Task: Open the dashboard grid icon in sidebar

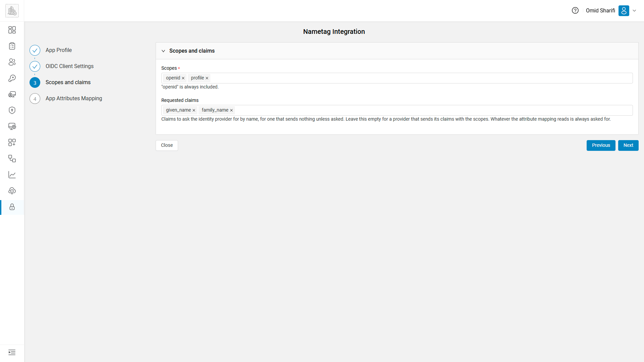Action: coord(12,30)
